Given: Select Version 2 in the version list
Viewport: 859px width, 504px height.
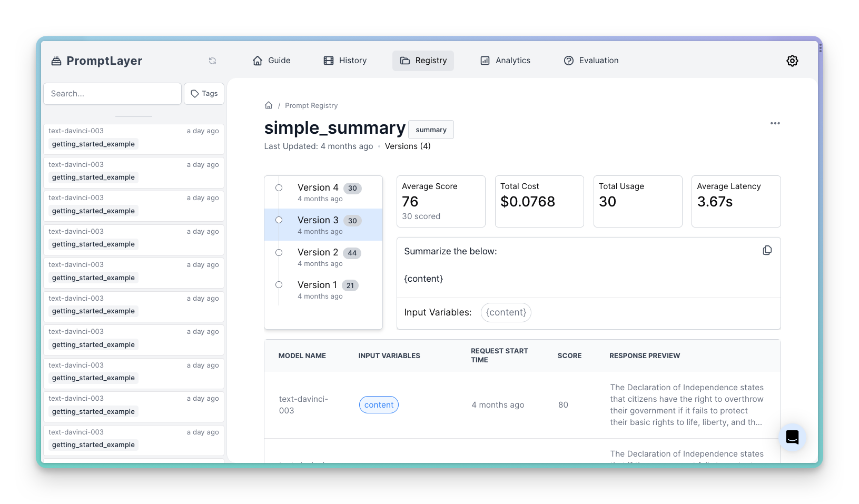Looking at the screenshot, I should (323, 257).
